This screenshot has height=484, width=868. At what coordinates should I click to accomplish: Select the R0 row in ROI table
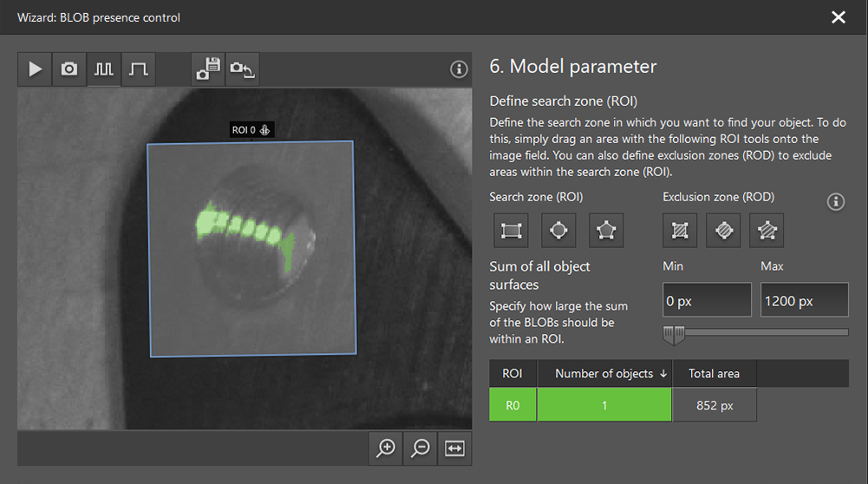512,405
